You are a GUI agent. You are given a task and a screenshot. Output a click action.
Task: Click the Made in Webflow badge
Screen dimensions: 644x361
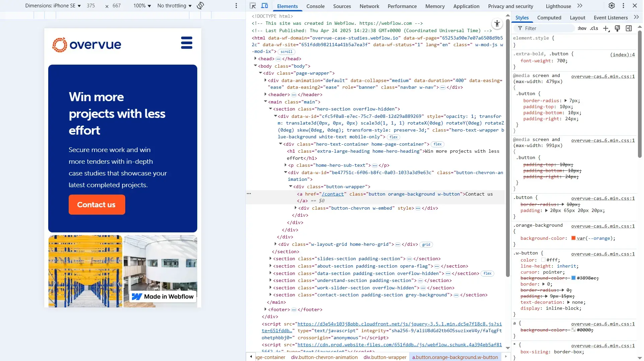point(162,296)
